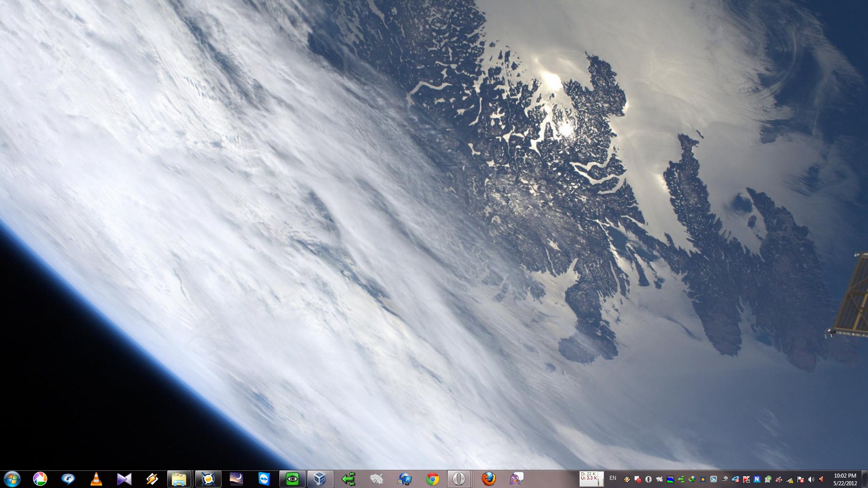Viewport: 868px width, 488px height.
Task: Launch VLC media player cone icon
Action: pos(96,479)
